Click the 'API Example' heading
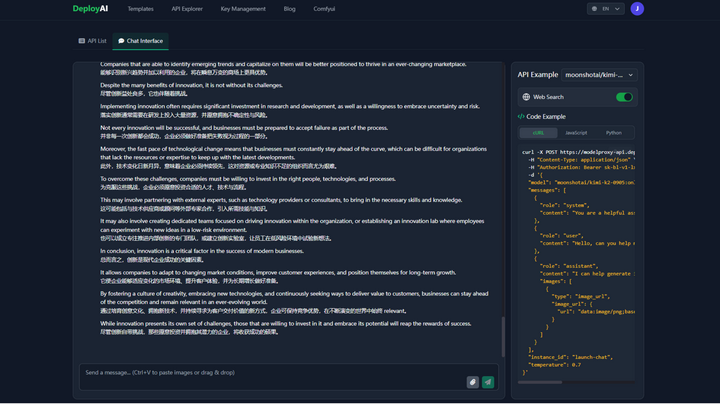Screen dimensions: 720x405 coord(537,75)
